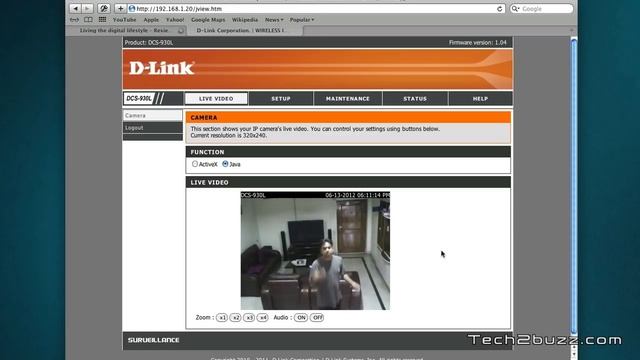The image size is (640, 360).
Task: Click Logout in the left sidebar
Action: [x=153, y=128]
